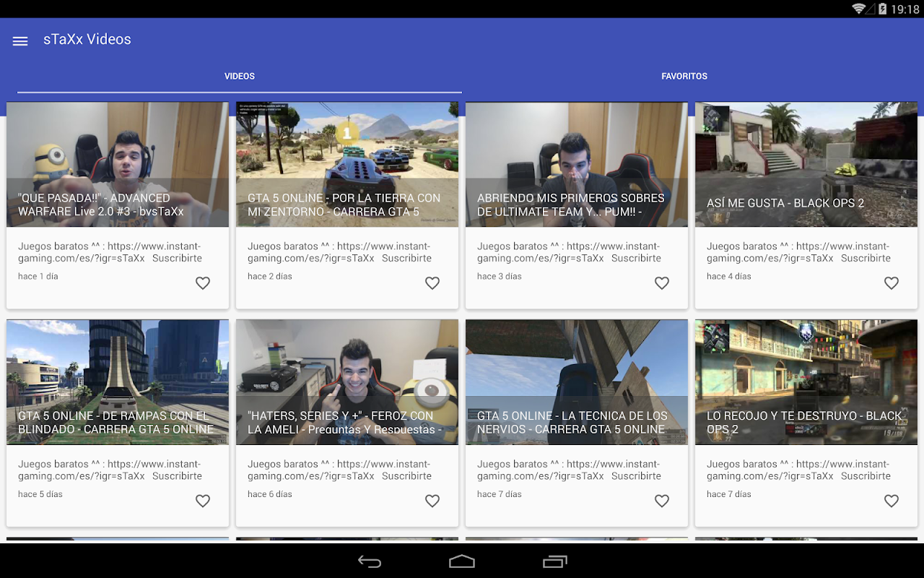
Task: Click the description of the "hace 4 días" card
Action: tap(798, 252)
